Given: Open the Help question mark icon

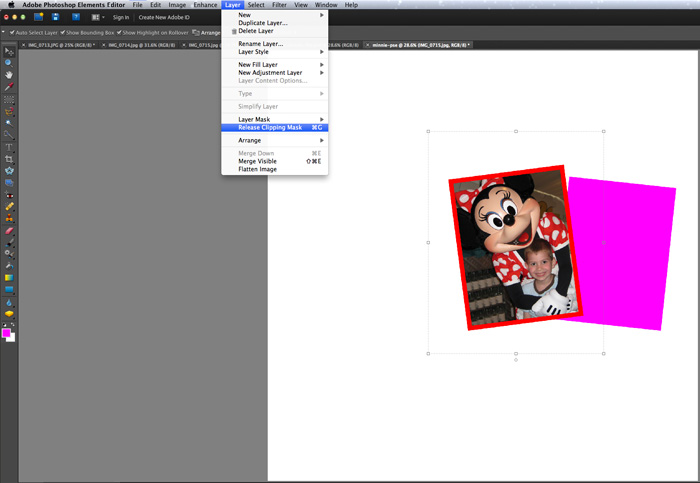Looking at the screenshot, I should [x=76, y=17].
